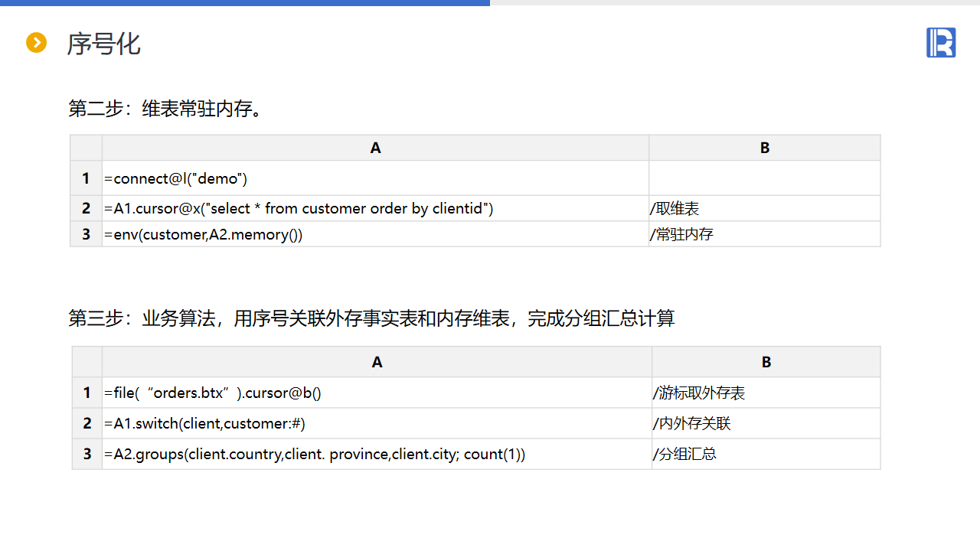980x551 pixels.
Task: Click row number 3 beside the =A2.groups cell
Action: tap(87, 454)
